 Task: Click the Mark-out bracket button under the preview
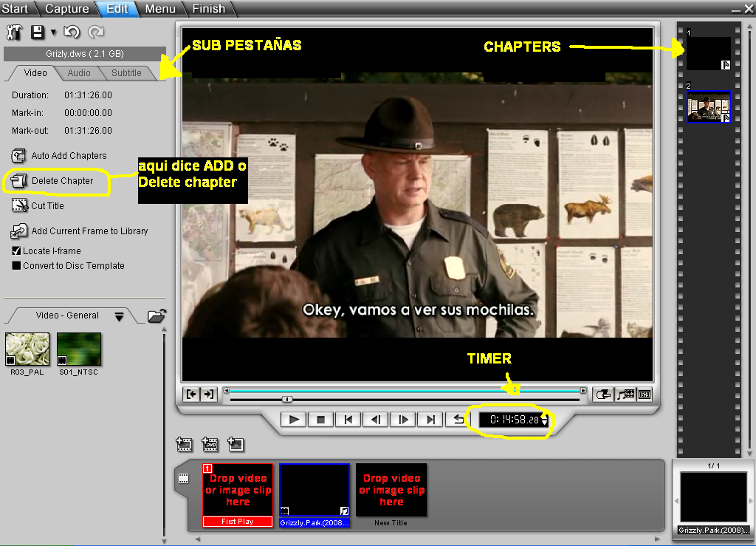(x=209, y=395)
